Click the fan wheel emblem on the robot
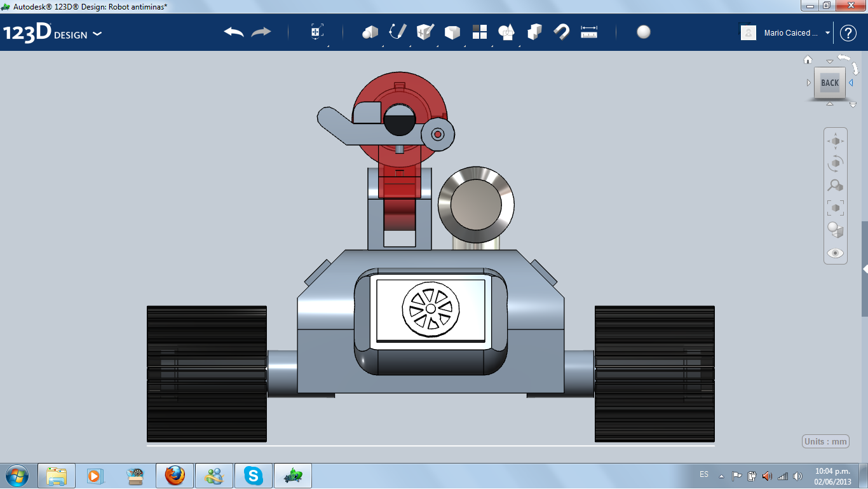 [x=430, y=308]
